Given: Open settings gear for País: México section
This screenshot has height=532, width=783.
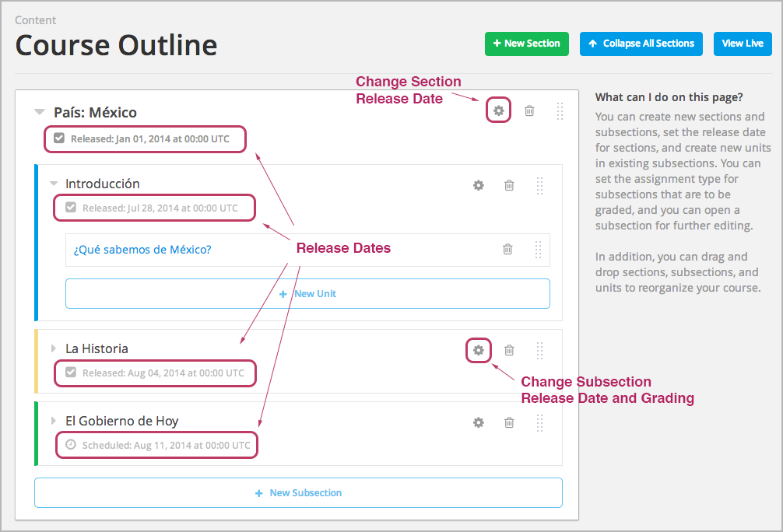Looking at the screenshot, I should [x=498, y=110].
